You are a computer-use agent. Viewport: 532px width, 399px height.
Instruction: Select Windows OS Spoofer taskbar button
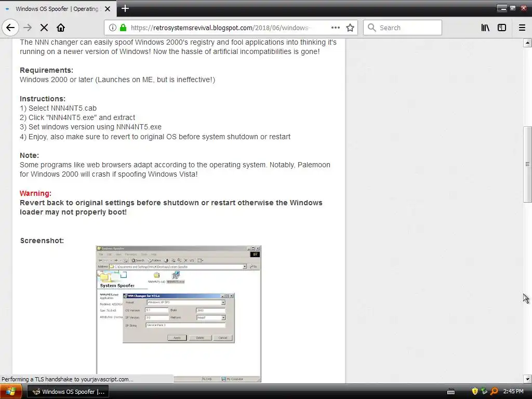(68, 392)
